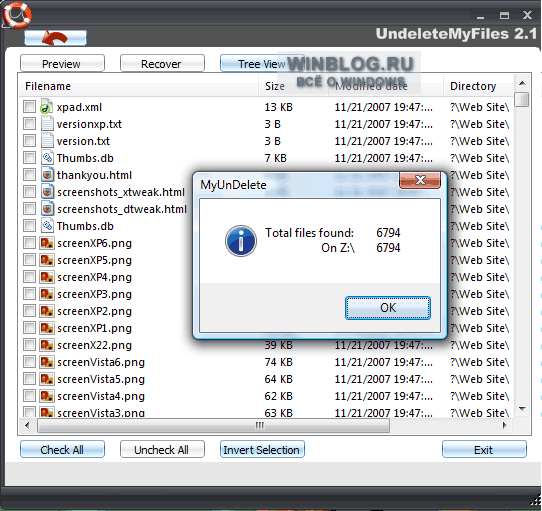Click vertical scrollbar up arrow
The height and width of the screenshot is (511, 542).
pyautogui.click(x=522, y=83)
